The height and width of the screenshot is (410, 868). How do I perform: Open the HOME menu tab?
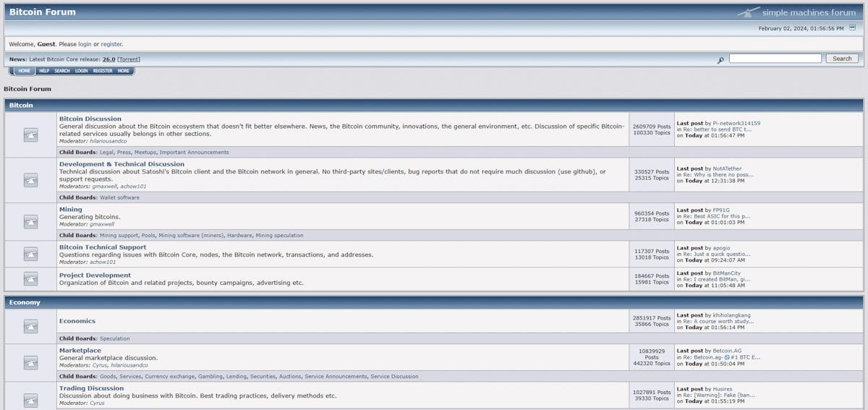25,71
